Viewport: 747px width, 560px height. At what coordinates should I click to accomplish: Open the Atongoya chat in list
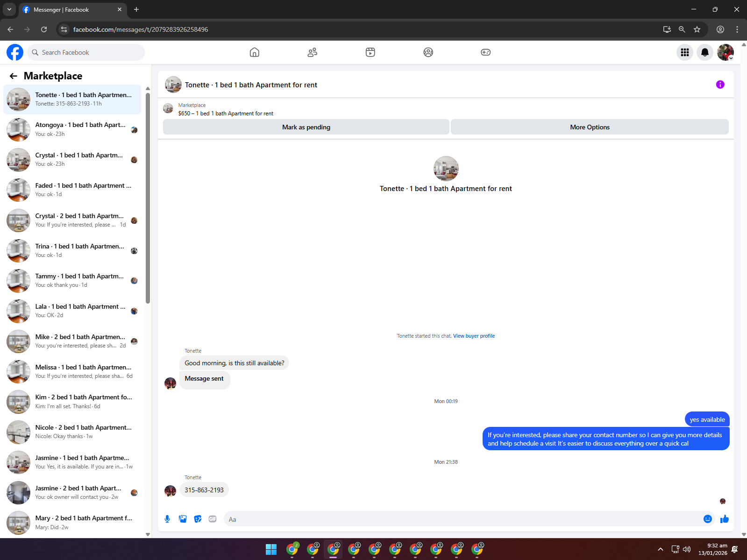72,130
